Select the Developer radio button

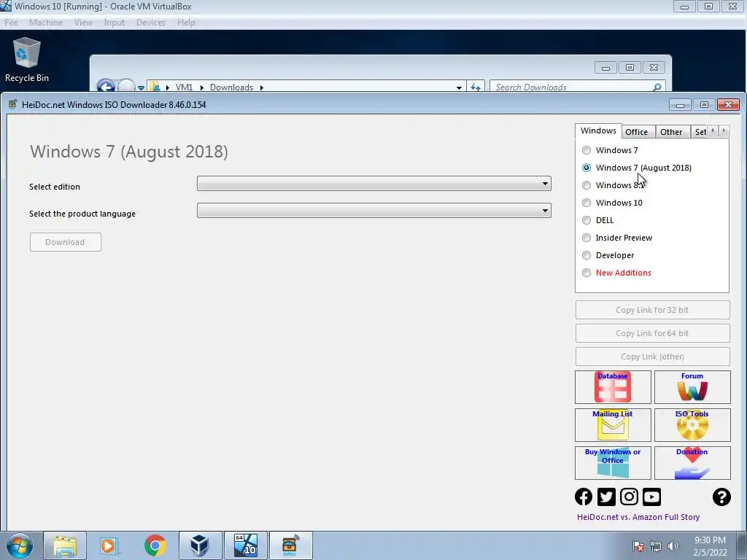pos(587,255)
